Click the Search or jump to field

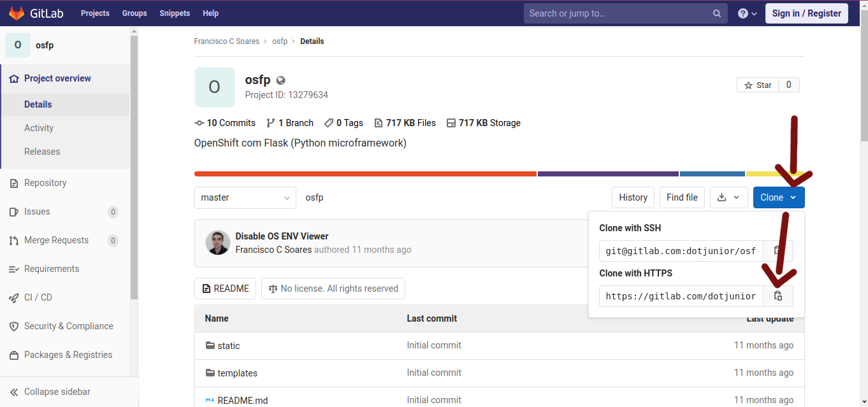pyautogui.click(x=625, y=13)
